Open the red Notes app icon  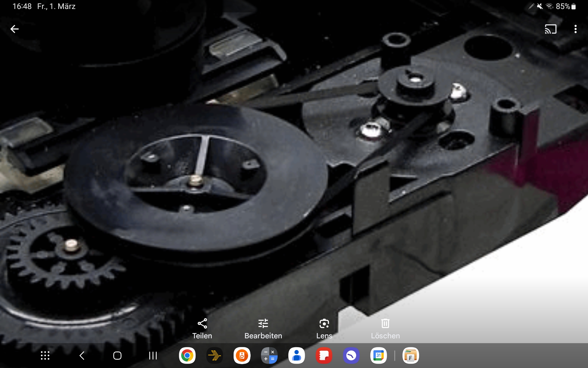pyautogui.click(x=324, y=356)
